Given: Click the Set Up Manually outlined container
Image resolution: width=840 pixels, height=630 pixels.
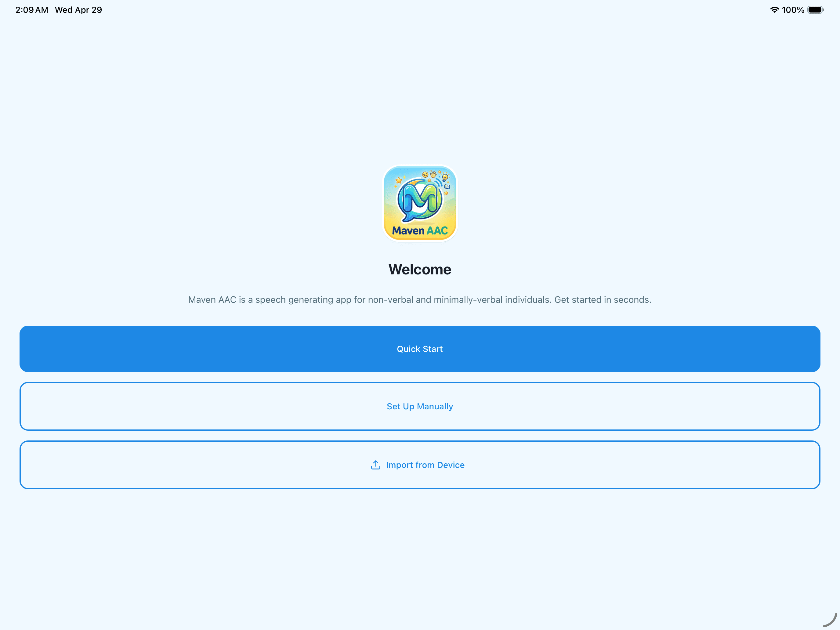Looking at the screenshot, I should [420, 406].
